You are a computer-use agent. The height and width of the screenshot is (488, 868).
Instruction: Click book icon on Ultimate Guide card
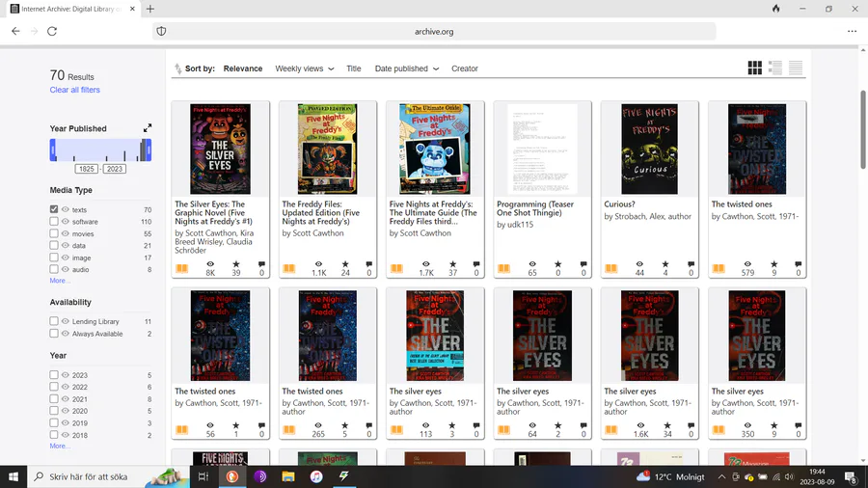(397, 268)
